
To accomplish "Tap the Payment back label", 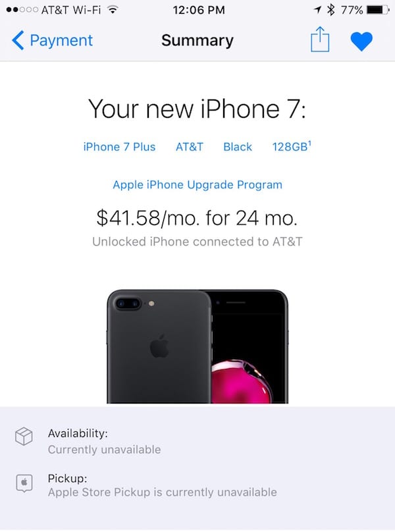I will pyautogui.click(x=61, y=40).
